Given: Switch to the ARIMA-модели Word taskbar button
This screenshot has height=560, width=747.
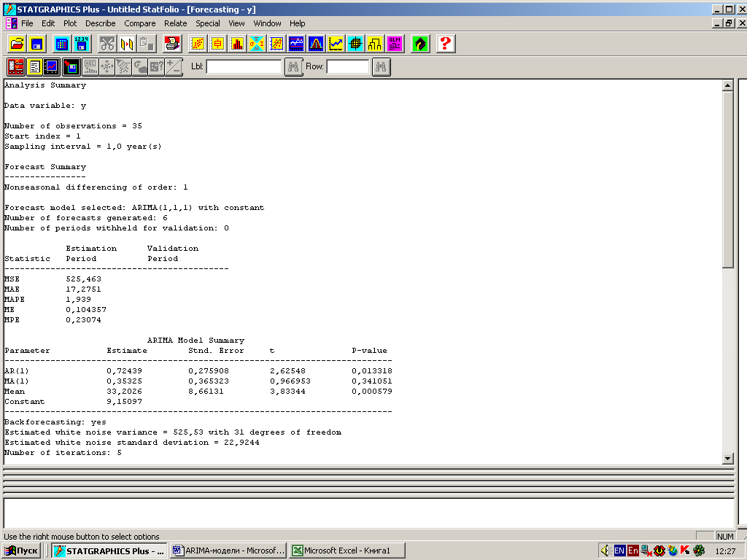Looking at the screenshot, I should pyautogui.click(x=228, y=551).
